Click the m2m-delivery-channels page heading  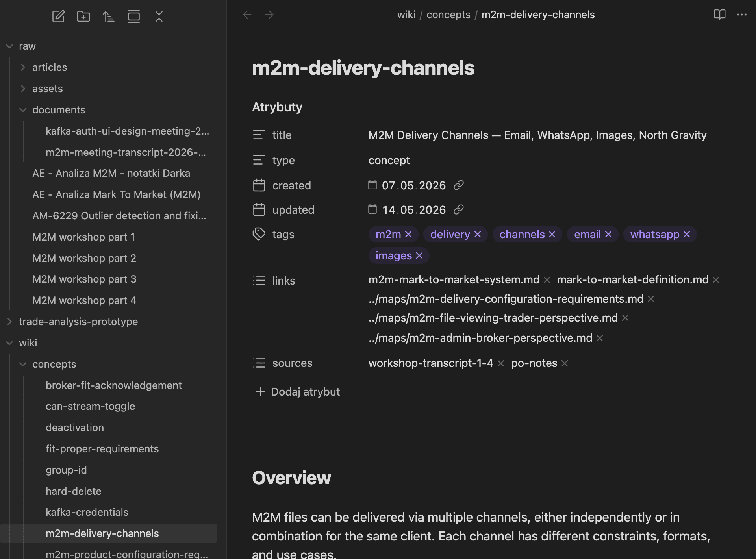click(x=363, y=68)
